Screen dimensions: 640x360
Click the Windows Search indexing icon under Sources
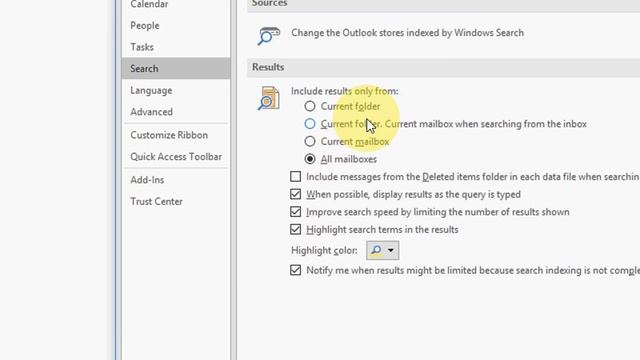pyautogui.click(x=269, y=36)
